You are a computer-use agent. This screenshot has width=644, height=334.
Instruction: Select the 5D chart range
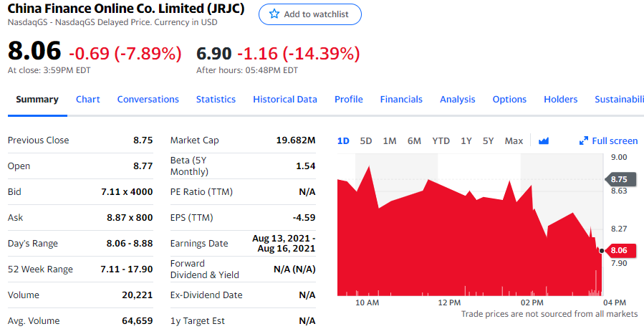pyautogui.click(x=366, y=141)
